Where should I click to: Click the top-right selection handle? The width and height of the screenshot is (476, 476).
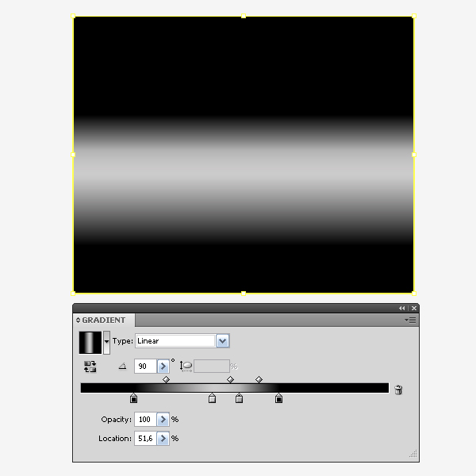click(x=414, y=16)
